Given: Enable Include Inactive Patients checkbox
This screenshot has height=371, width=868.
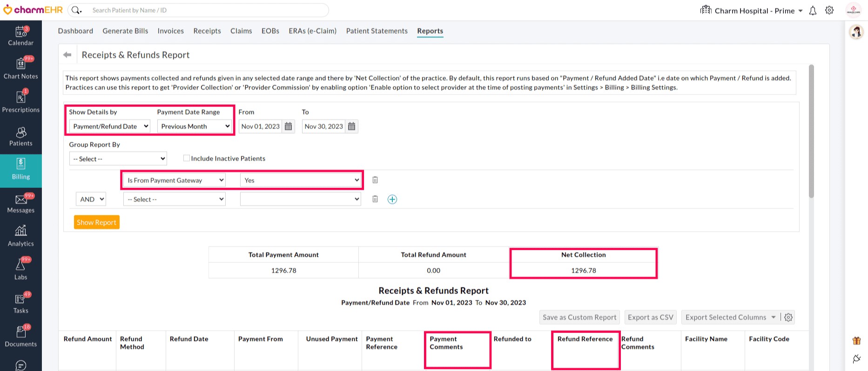Looking at the screenshot, I should pyautogui.click(x=187, y=159).
